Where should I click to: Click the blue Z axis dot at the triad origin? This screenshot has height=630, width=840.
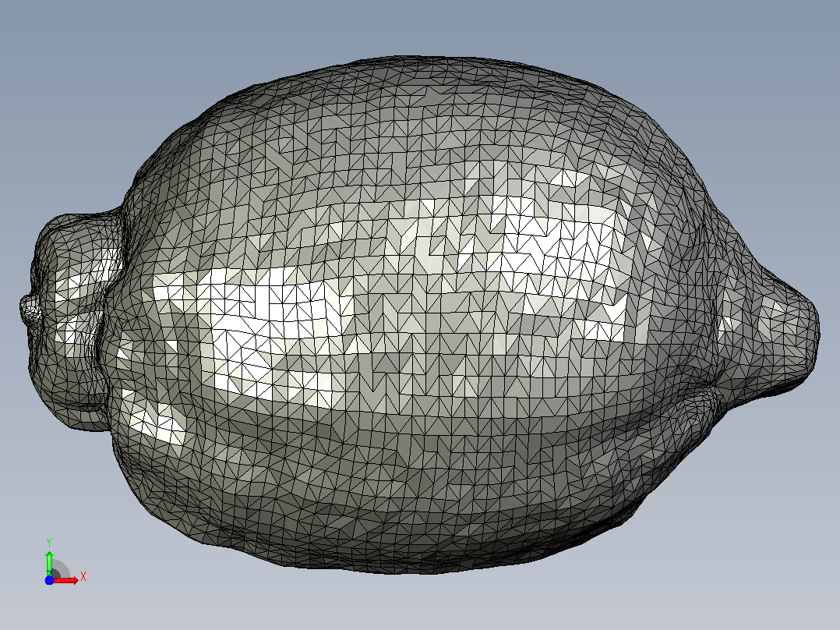tap(49, 580)
